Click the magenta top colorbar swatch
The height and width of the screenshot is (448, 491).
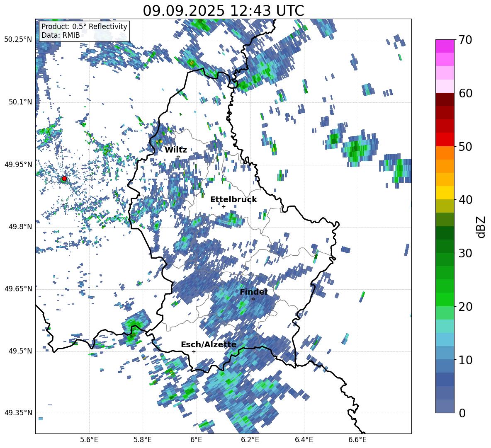pyautogui.click(x=445, y=46)
